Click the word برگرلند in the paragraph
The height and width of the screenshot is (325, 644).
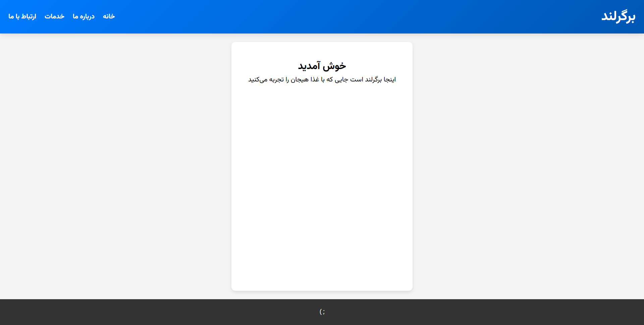point(373,79)
